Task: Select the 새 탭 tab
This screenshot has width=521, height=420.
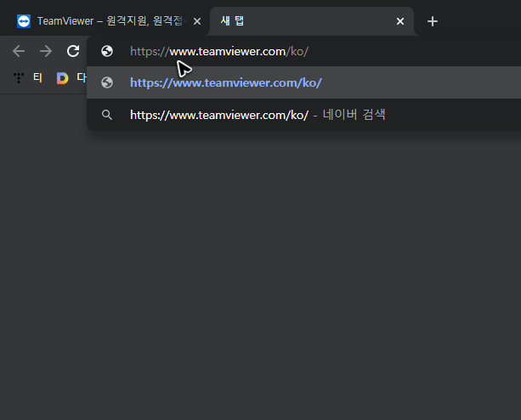Action: 312,21
